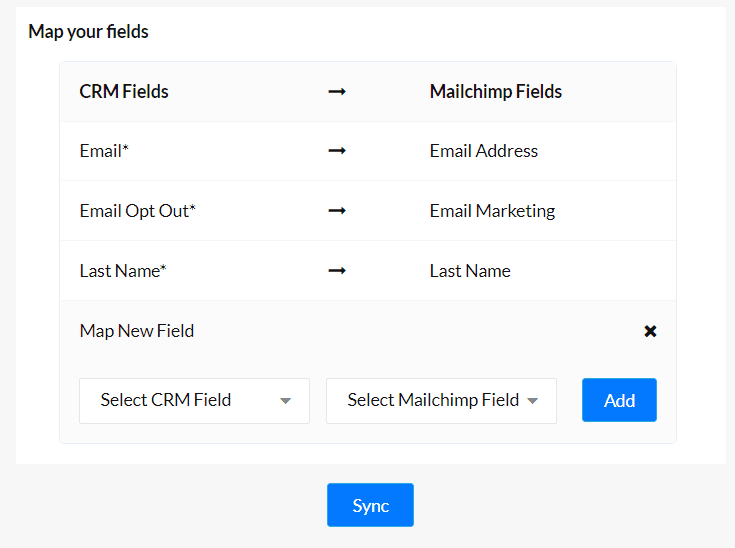735x548 pixels.
Task: Click the Sync button
Action: (x=370, y=505)
